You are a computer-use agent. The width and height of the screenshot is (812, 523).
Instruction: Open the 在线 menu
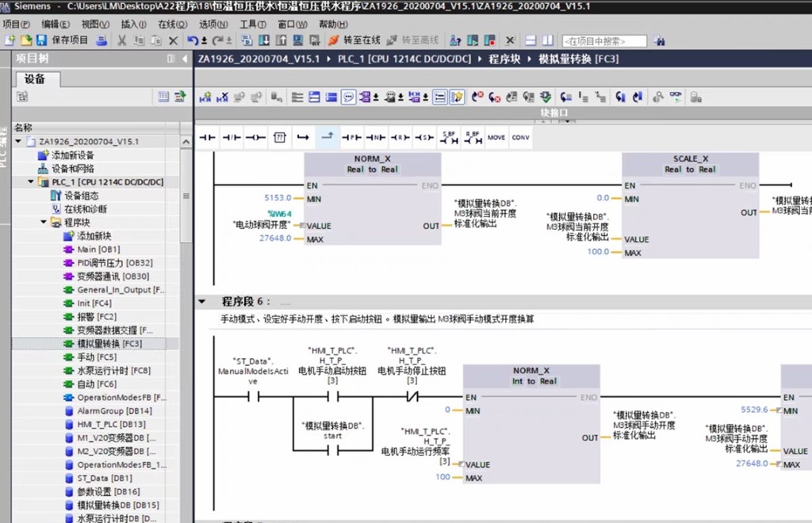click(x=172, y=25)
